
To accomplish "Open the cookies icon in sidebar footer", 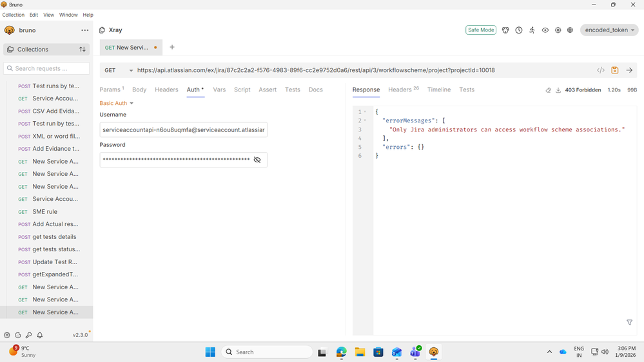I will pyautogui.click(x=18, y=335).
